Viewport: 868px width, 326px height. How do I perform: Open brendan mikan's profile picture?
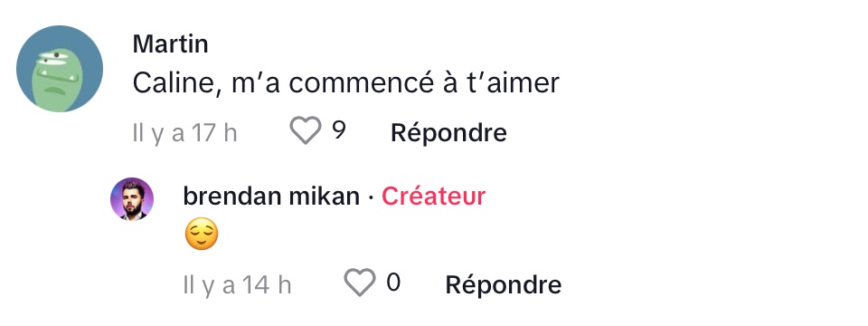click(132, 199)
